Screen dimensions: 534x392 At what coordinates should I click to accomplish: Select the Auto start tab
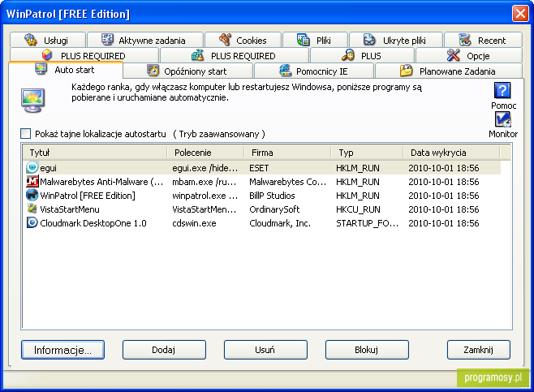(66, 70)
